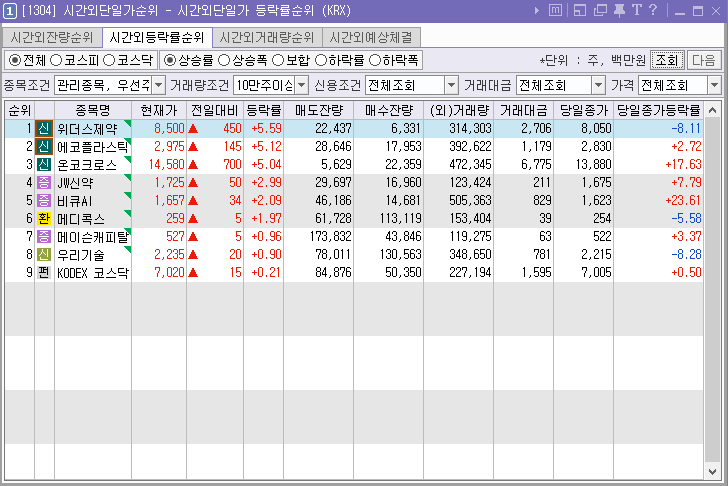728x486 pixels.
Task: Click the duplicate window icon in title bar
Action: [x=600, y=10]
